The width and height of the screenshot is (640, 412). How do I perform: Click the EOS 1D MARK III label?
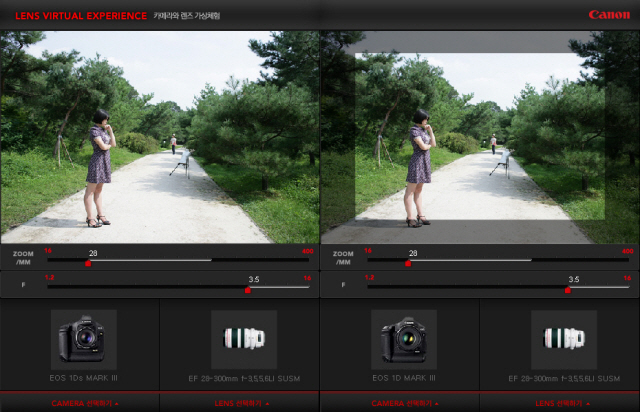[x=402, y=379]
